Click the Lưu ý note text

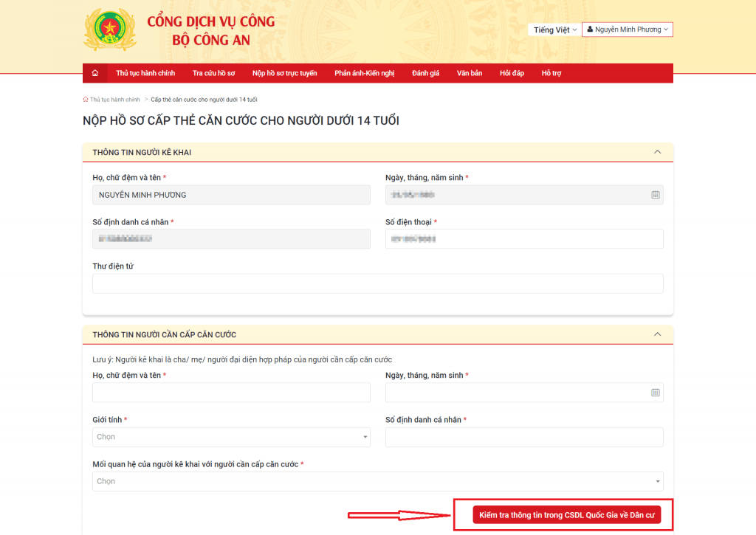242,359
